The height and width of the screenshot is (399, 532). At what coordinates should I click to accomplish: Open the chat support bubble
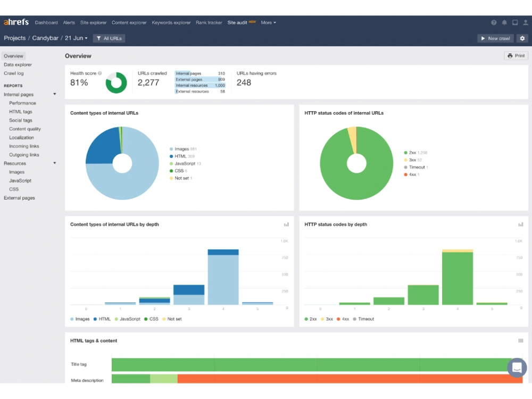[x=517, y=368]
